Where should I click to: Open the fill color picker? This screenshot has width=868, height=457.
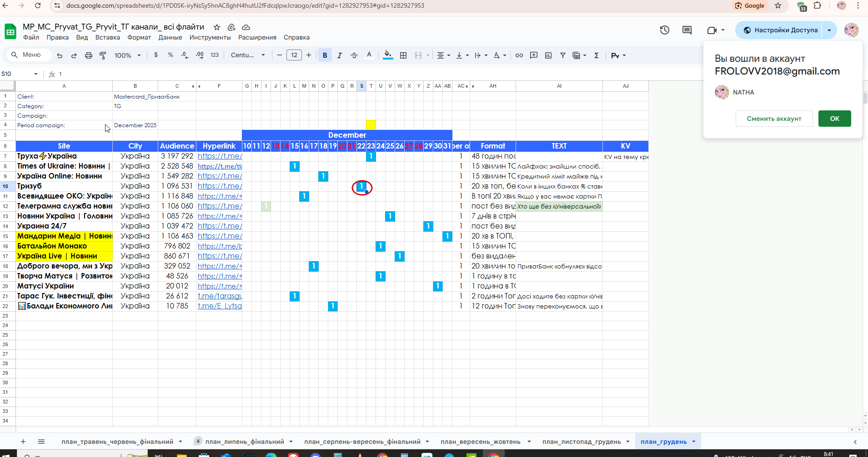(x=388, y=55)
